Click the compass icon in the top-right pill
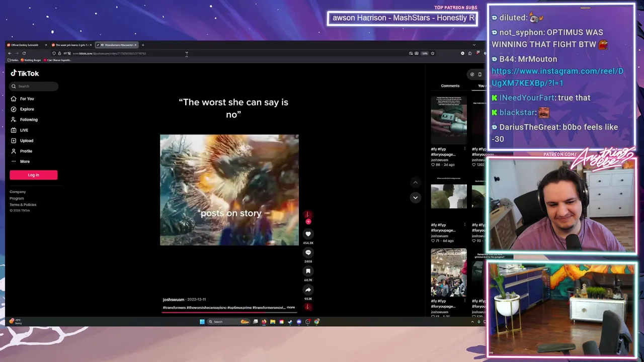The width and height of the screenshot is (644, 362). [x=472, y=74]
